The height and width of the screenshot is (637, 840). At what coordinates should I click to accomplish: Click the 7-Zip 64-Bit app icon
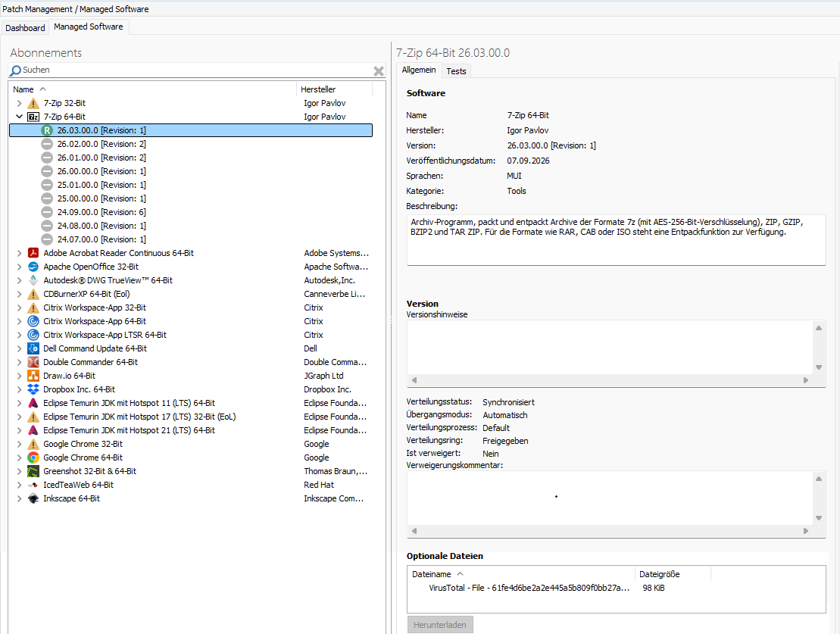coord(33,117)
